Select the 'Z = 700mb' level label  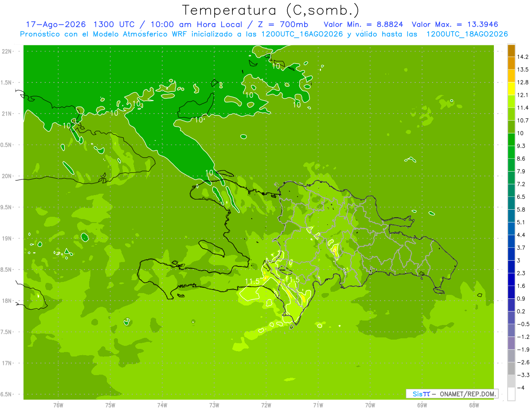[x=282, y=24]
